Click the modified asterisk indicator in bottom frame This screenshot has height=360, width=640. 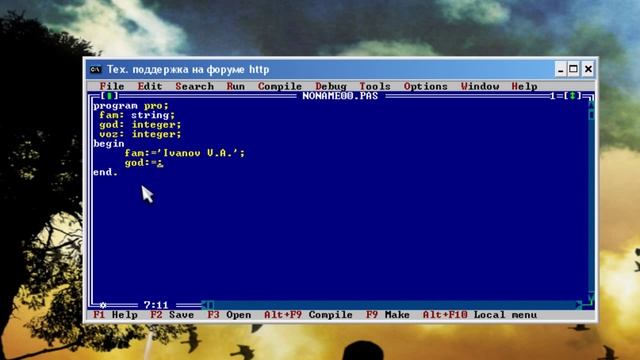click(103, 305)
